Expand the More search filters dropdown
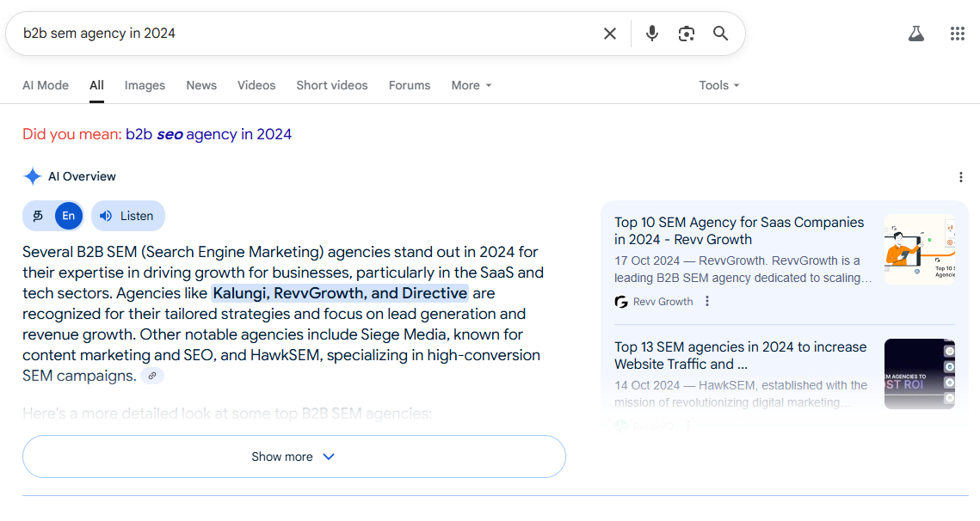The image size is (980, 521). coord(472,86)
